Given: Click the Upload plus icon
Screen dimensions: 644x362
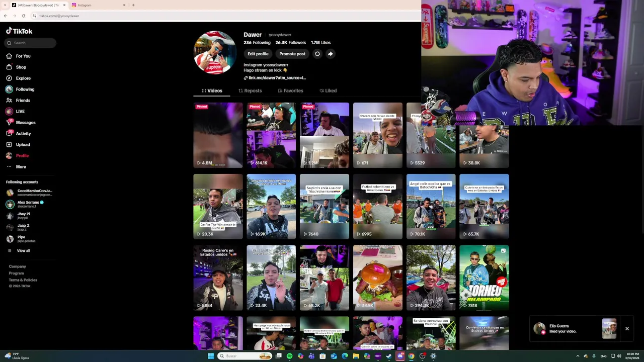Looking at the screenshot, I should (9, 145).
